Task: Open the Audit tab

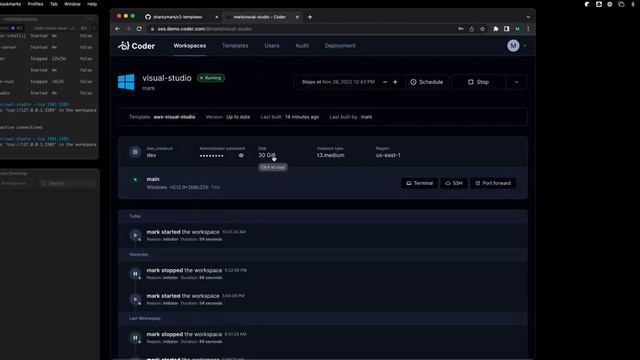Action: (x=302, y=46)
